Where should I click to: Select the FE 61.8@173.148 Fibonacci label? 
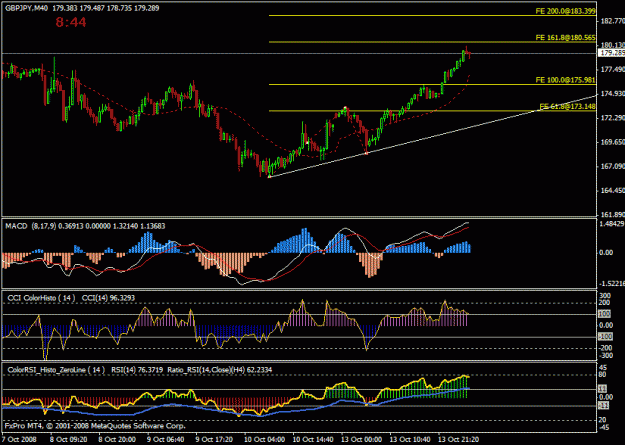(x=568, y=106)
